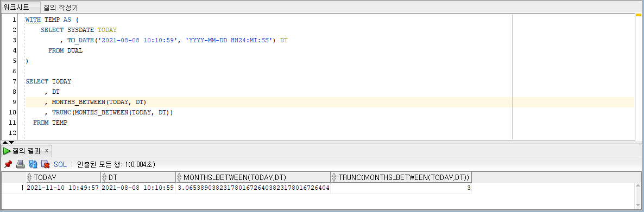Collapse the editor pane with up arrow
This screenshot has width=644, height=212.
coord(5,142)
